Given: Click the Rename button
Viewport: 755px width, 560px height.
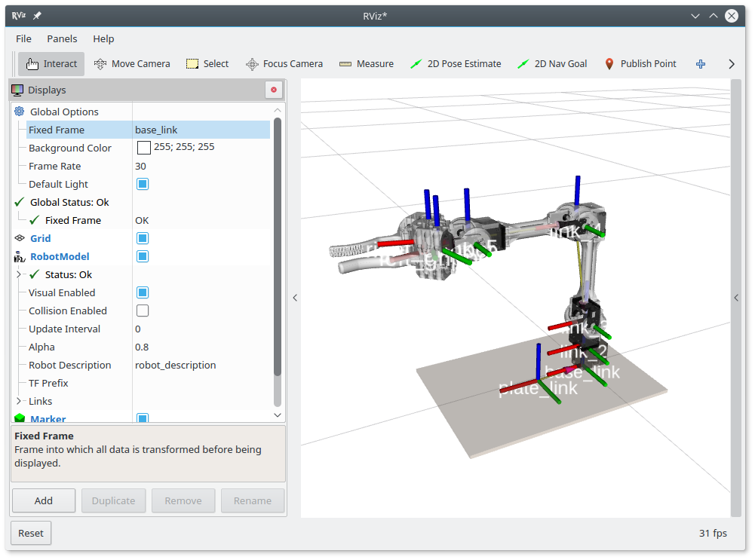Looking at the screenshot, I should tap(253, 500).
